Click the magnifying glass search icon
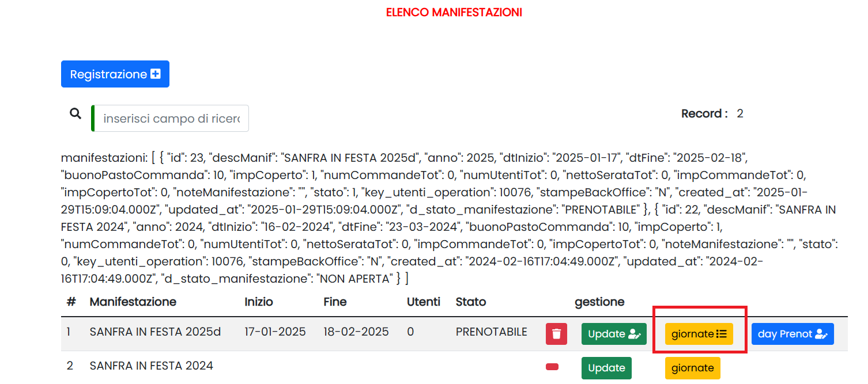The width and height of the screenshot is (868, 384). [76, 114]
